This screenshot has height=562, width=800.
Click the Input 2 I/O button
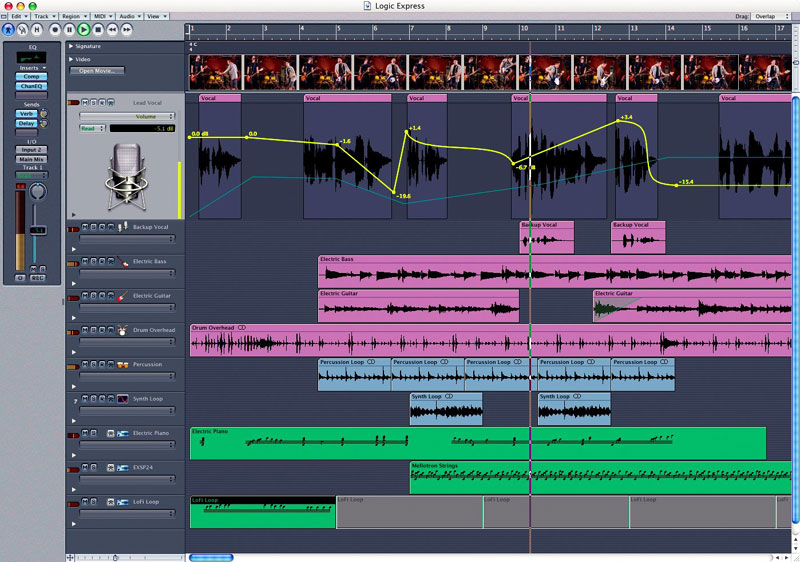(31, 150)
